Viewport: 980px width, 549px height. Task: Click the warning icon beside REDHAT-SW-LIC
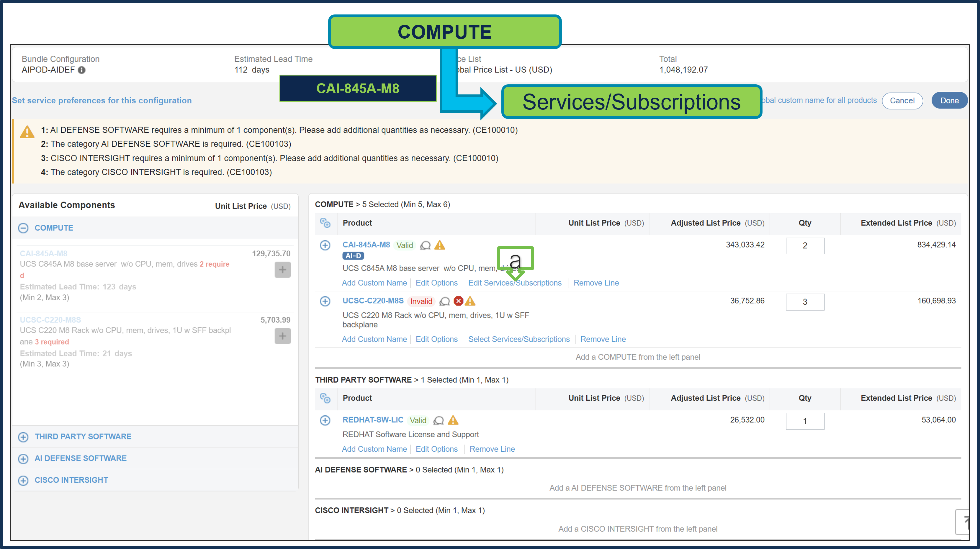tap(453, 420)
